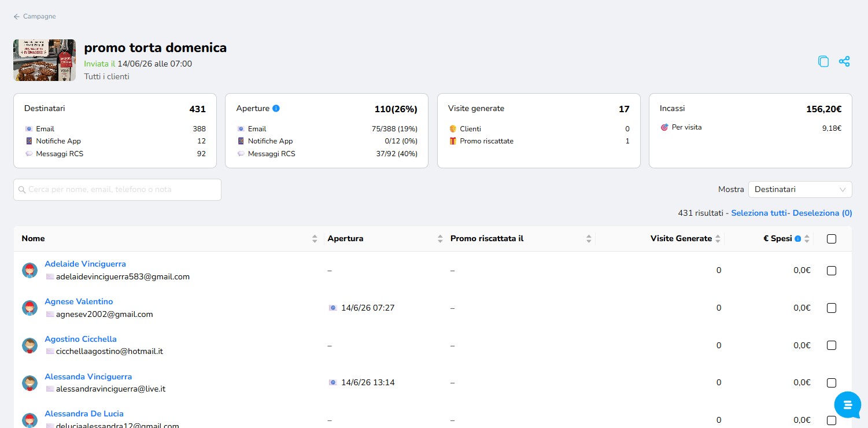This screenshot has width=868, height=428.
Task: Check Agnese Valentino's row checkbox
Action: click(832, 308)
